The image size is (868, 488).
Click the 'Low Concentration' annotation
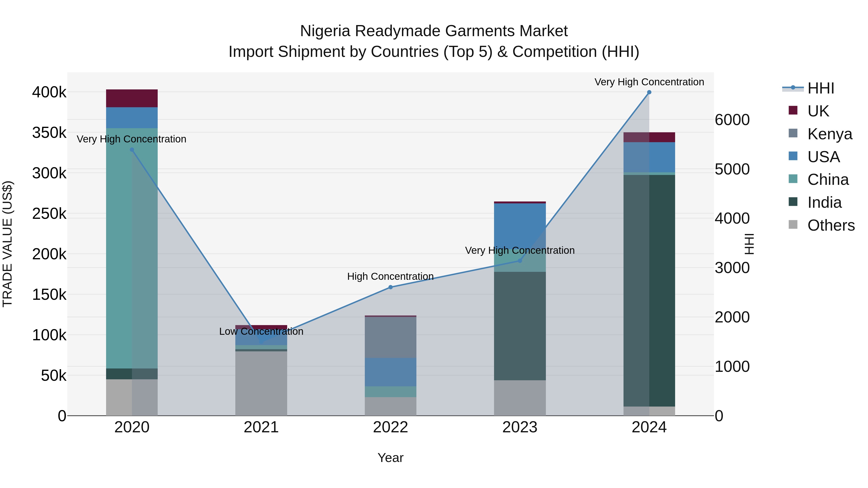261,331
